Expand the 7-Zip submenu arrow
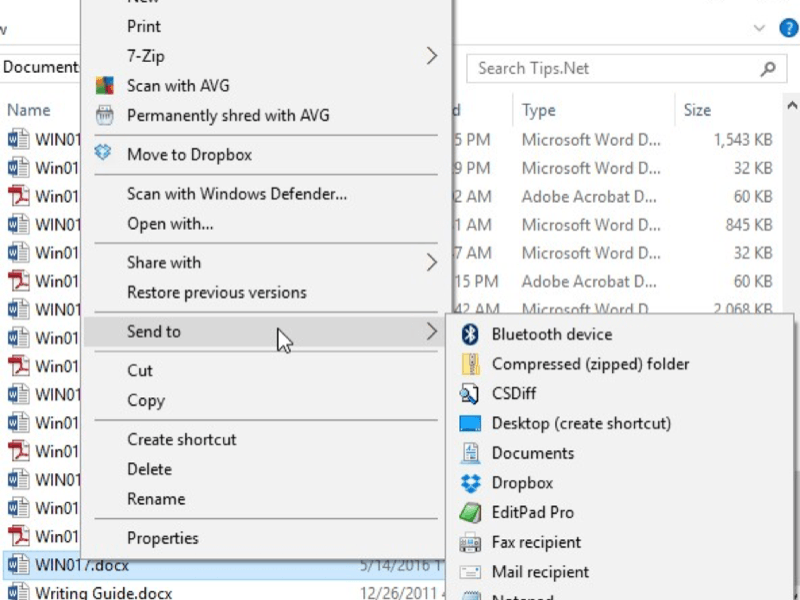Screen dimensions: 800x600 point(432,56)
